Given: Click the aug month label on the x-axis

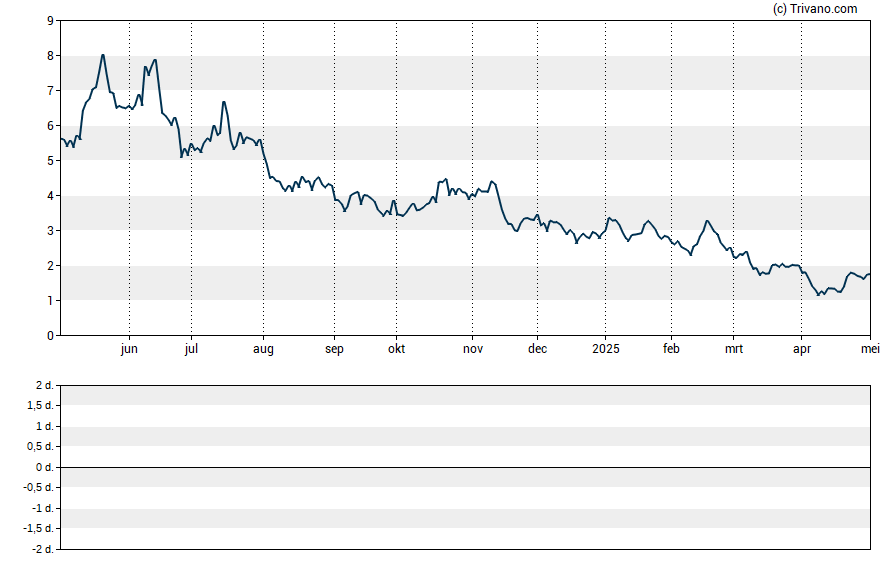Looking at the screenshot, I should 263,349.
